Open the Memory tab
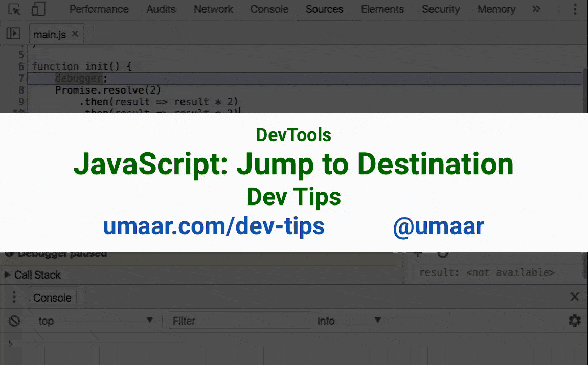The height and width of the screenshot is (365, 588). click(496, 9)
